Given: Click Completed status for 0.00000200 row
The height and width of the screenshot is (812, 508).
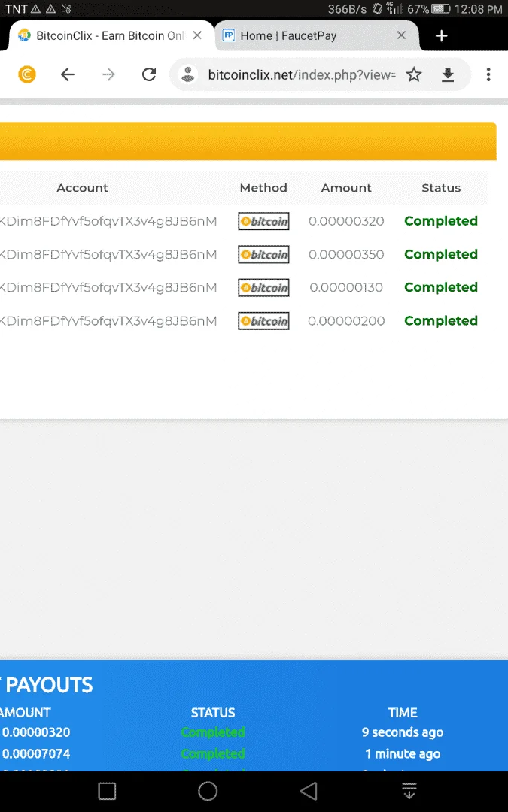Looking at the screenshot, I should pyautogui.click(x=441, y=321).
